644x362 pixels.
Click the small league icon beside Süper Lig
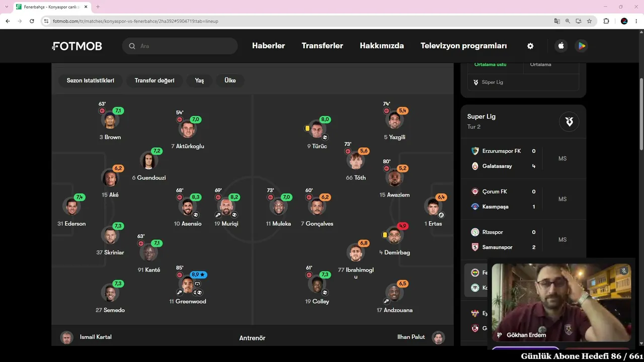coord(476,82)
